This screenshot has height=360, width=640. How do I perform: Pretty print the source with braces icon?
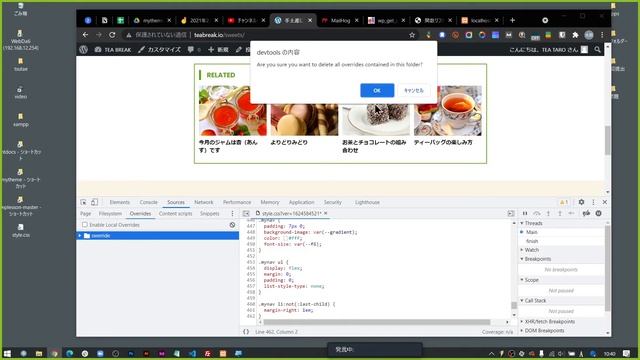[246, 332]
